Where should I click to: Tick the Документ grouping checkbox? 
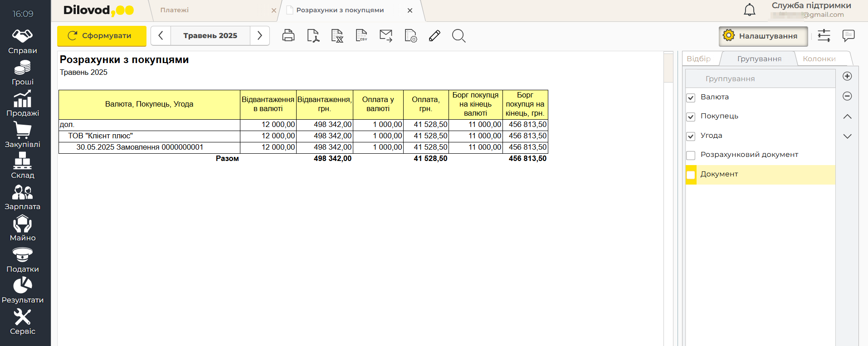pos(691,175)
